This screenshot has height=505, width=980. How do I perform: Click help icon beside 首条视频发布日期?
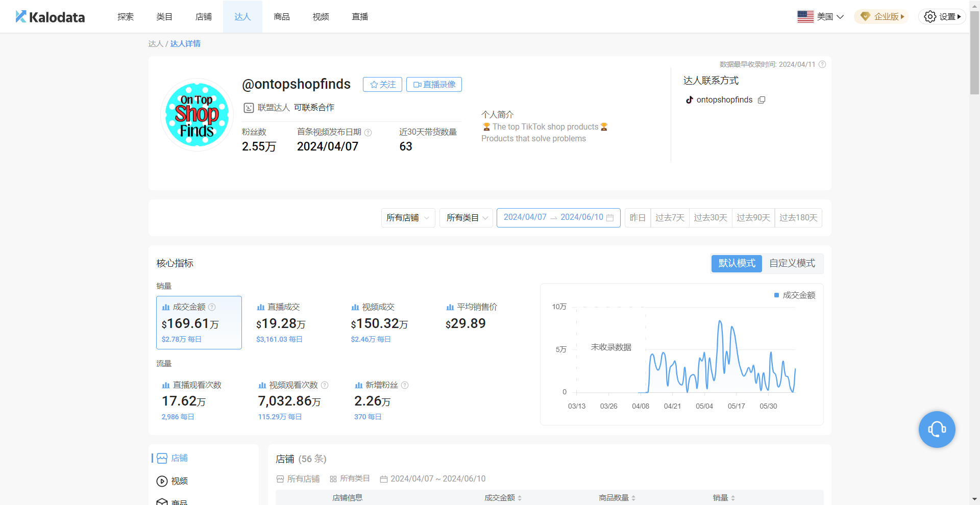pos(368,133)
